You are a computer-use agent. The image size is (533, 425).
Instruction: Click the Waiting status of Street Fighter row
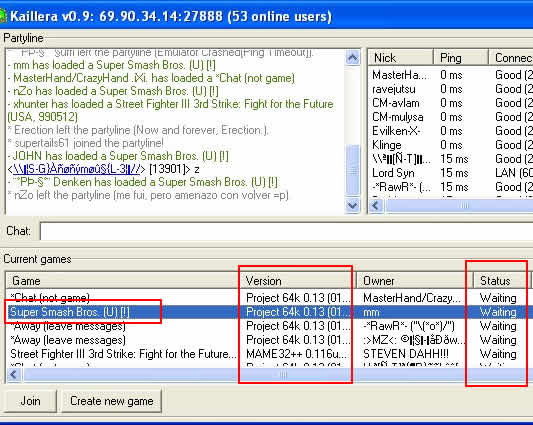498,354
